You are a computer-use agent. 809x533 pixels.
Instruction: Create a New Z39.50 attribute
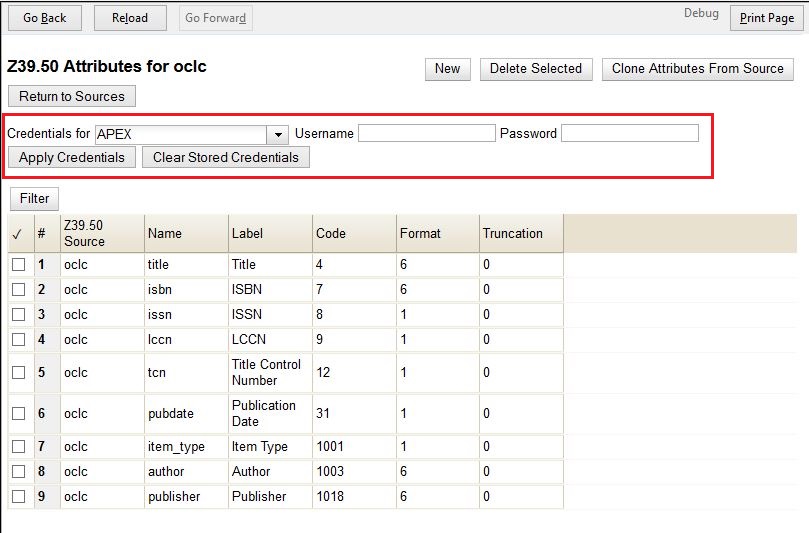pyautogui.click(x=447, y=69)
